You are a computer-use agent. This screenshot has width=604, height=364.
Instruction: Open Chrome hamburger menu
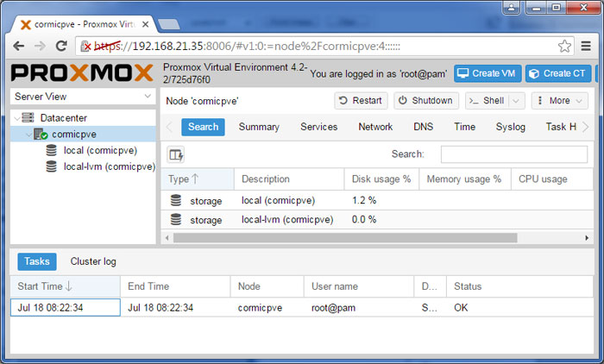[x=586, y=47]
